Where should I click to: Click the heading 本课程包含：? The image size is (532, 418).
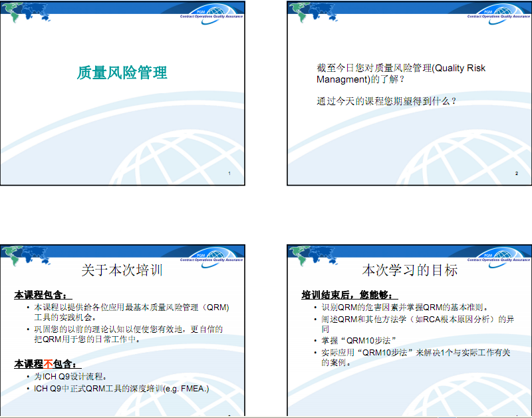(43, 295)
